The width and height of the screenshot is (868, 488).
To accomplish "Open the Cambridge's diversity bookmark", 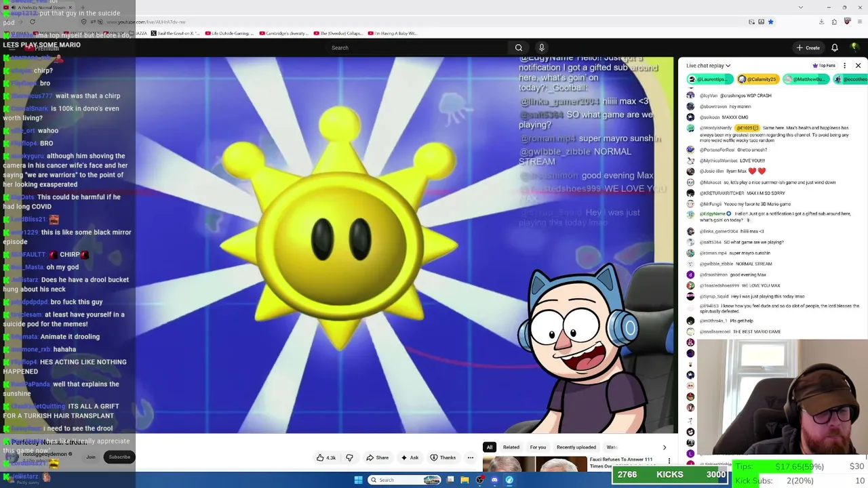I will pos(283,33).
